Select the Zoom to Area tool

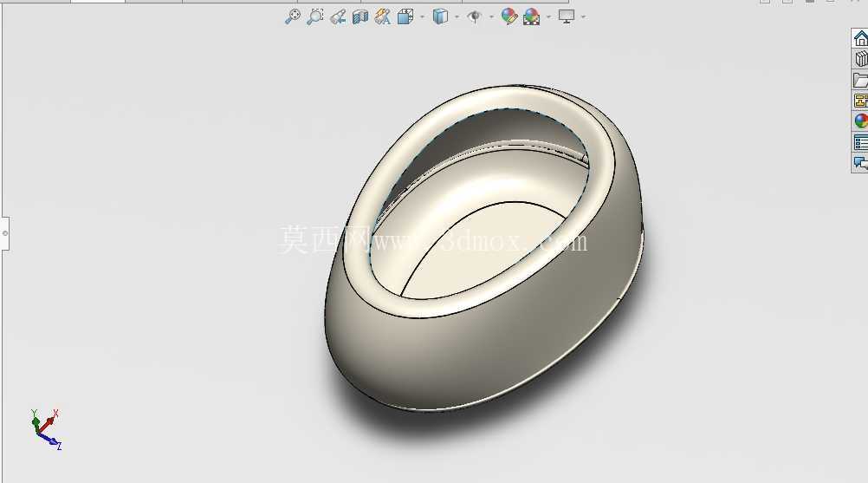tap(315, 16)
